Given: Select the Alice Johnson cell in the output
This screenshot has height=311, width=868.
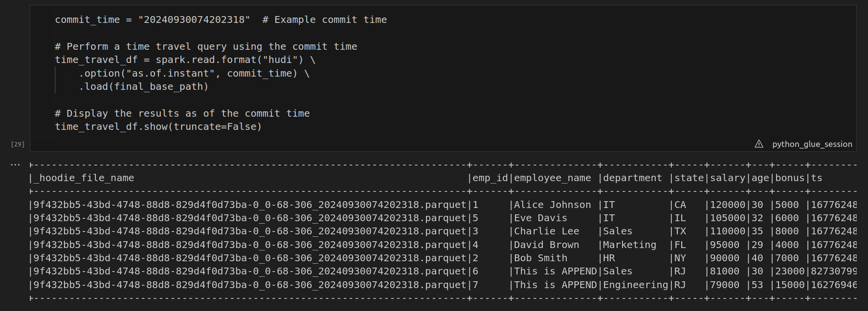Looking at the screenshot, I should point(552,205).
